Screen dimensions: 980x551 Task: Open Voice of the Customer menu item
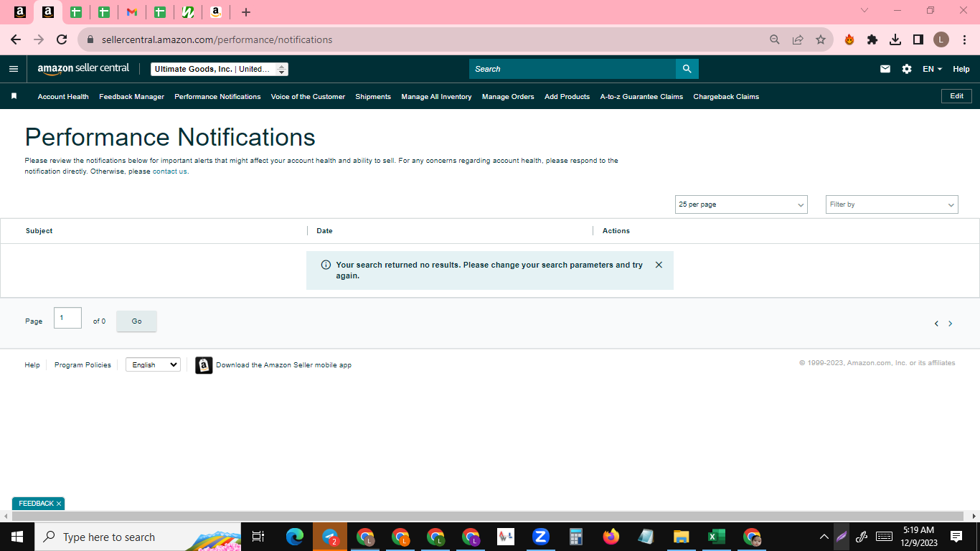pyautogui.click(x=308, y=96)
